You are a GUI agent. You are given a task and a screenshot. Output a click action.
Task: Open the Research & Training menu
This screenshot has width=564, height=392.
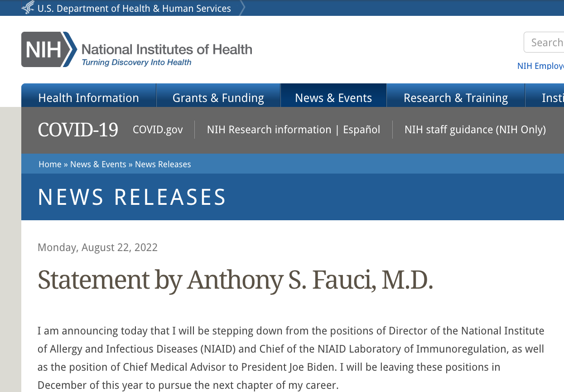click(x=456, y=98)
